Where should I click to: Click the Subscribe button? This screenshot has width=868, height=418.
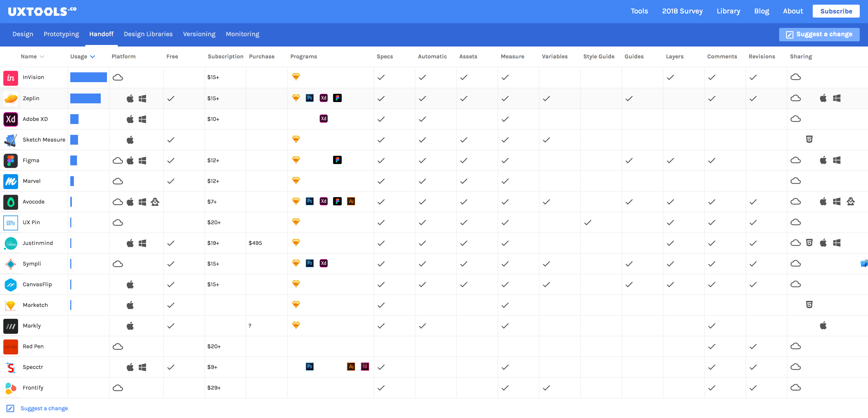tap(836, 11)
